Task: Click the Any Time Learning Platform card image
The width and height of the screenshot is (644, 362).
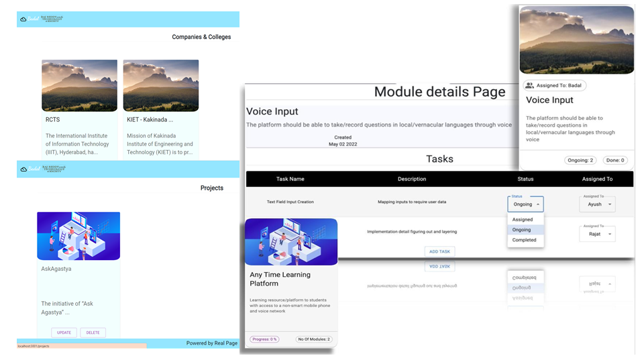Action: point(291,241)
